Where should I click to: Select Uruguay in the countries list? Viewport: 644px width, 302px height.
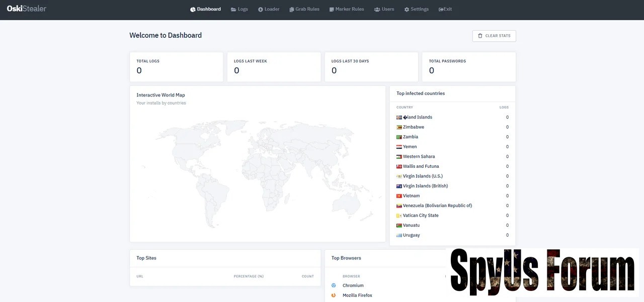click(411, 235)
